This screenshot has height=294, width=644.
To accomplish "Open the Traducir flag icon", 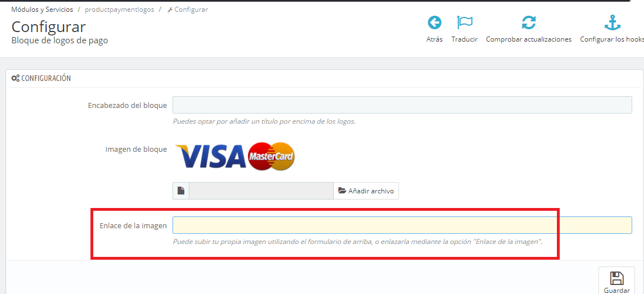I will (x=465, y=22).
